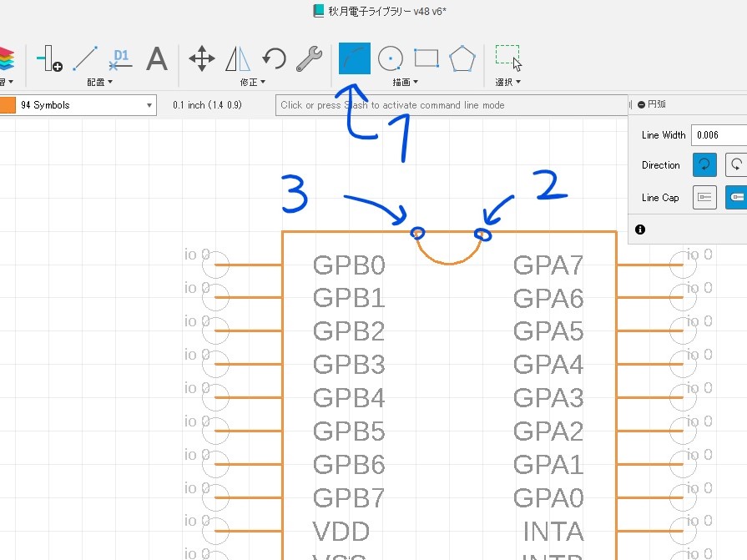Open the Change wrench tool
Image resolution: width=747 pixels, height=560 pixels.
pyautogui.click(x=309, y=58)
